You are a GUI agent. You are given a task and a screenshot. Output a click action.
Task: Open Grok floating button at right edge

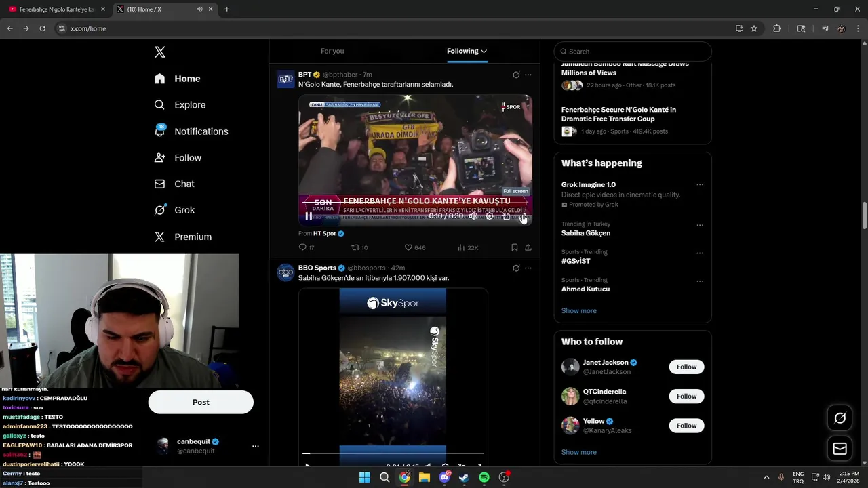(x=840, y=418)
